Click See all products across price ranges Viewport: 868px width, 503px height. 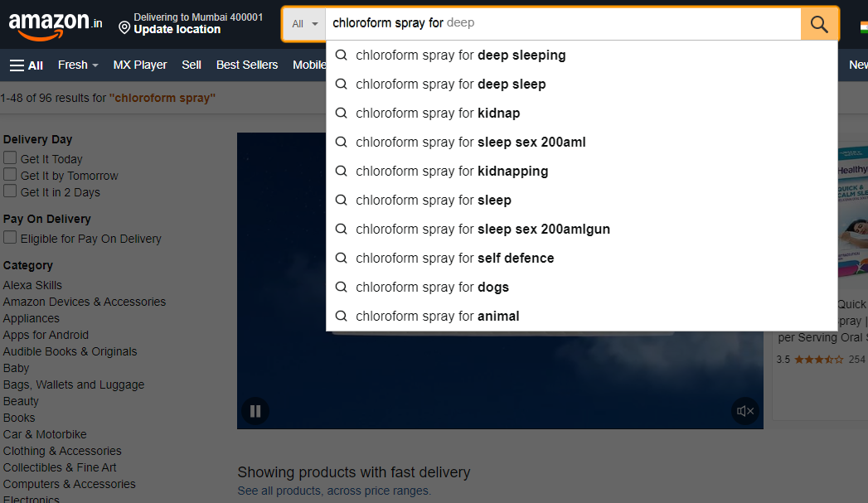(334, 491)
